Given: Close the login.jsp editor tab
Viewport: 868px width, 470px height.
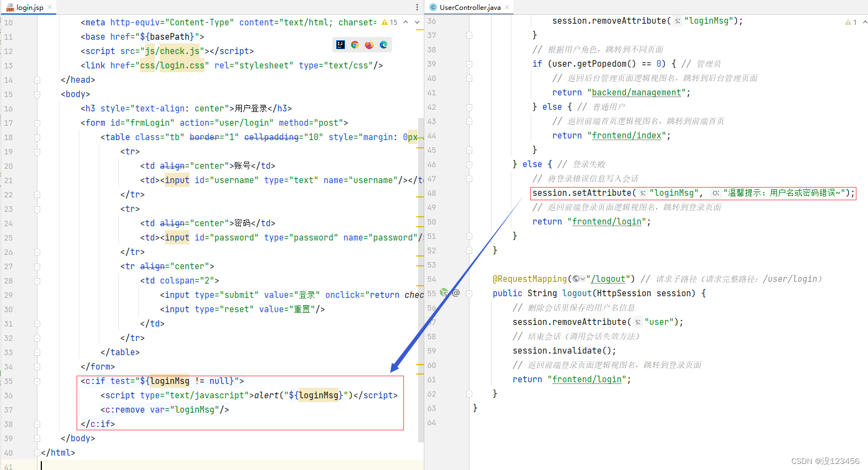Looking at the screenshot, I should [x=50, y=7].
